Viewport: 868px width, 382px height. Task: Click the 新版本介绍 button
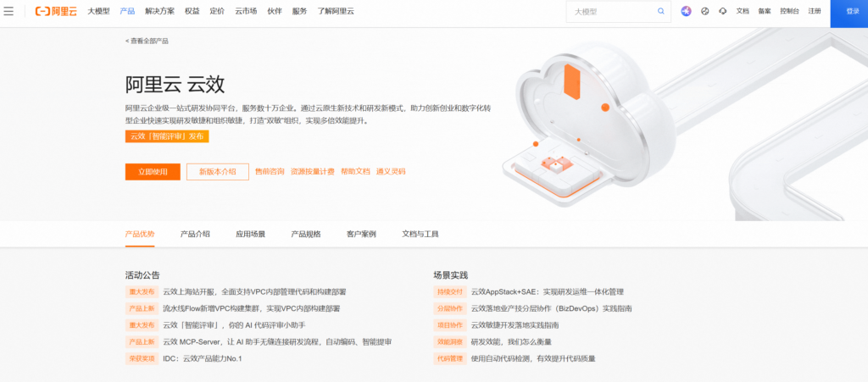(218, 171)
